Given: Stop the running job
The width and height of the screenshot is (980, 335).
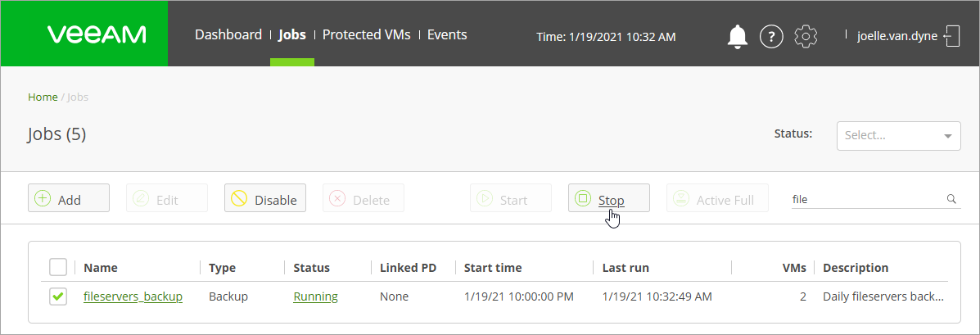Looking at the screenshot, I should point(609,199).
